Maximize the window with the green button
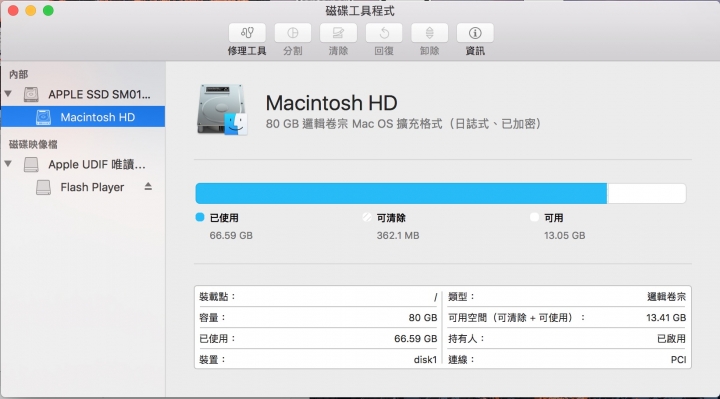720x399 pixels. click(48, 11)
